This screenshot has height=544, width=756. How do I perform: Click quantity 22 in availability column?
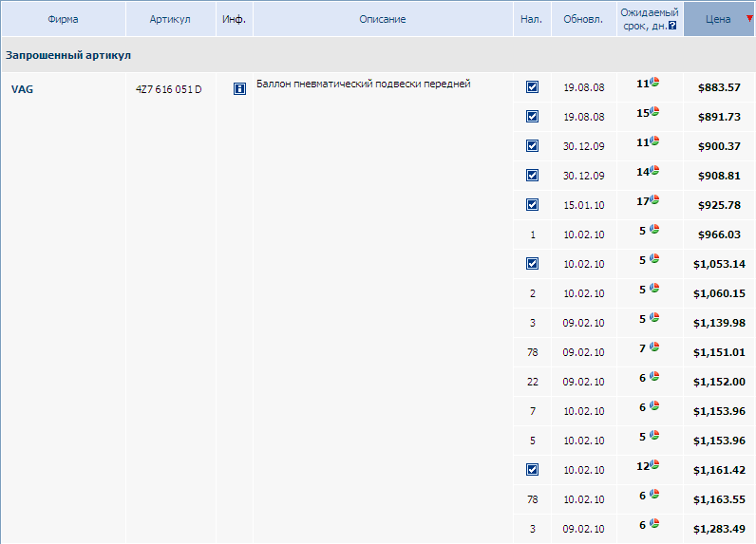[x=532, y=381]
